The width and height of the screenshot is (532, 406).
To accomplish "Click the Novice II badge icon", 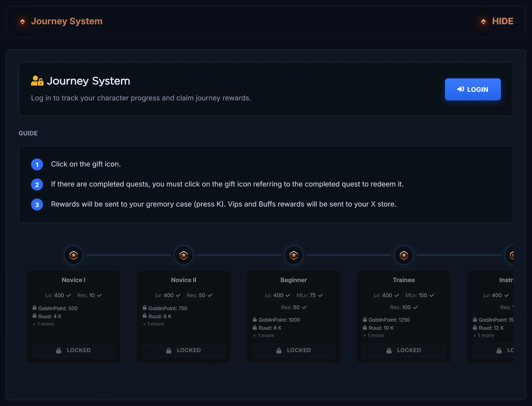I will (x=184, y=255).
